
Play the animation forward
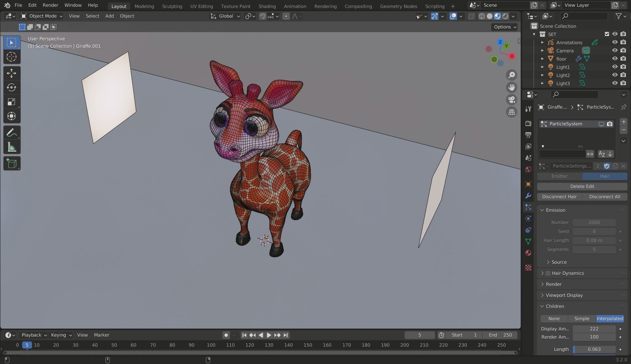tap(269, 335)
